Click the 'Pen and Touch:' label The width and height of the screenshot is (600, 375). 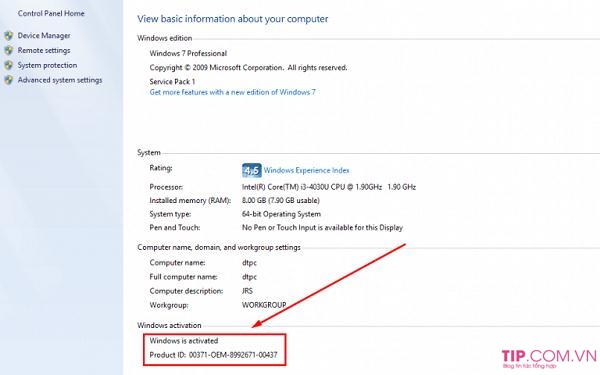click(175, 228)
